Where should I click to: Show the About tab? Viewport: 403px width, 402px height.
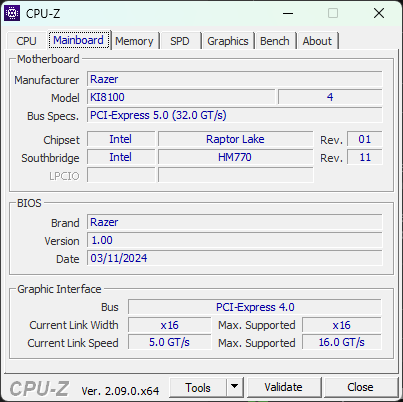click(317, 41)
